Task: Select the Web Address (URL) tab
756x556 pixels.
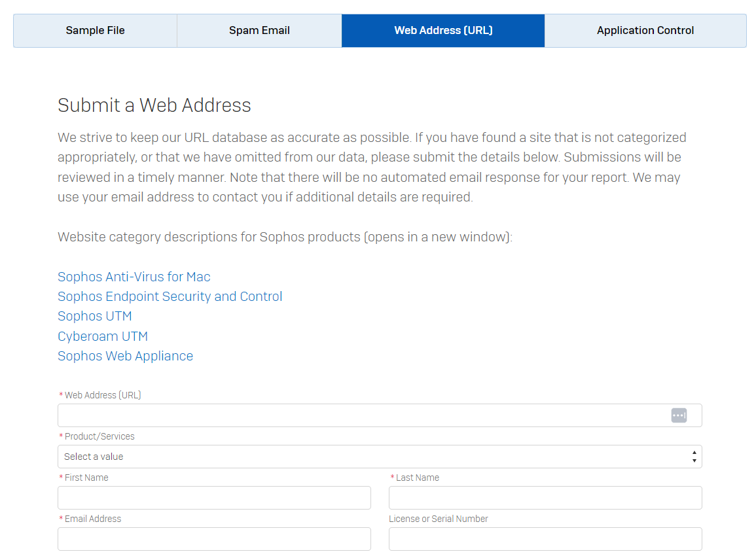Action: pos(443,31)
